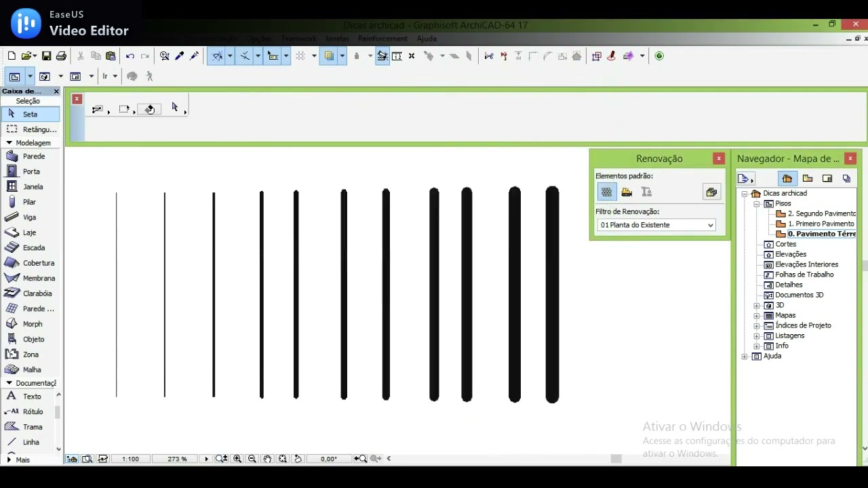Select the Viga beam tool
This screenshot has height=488, width=868.
point(30,217)
